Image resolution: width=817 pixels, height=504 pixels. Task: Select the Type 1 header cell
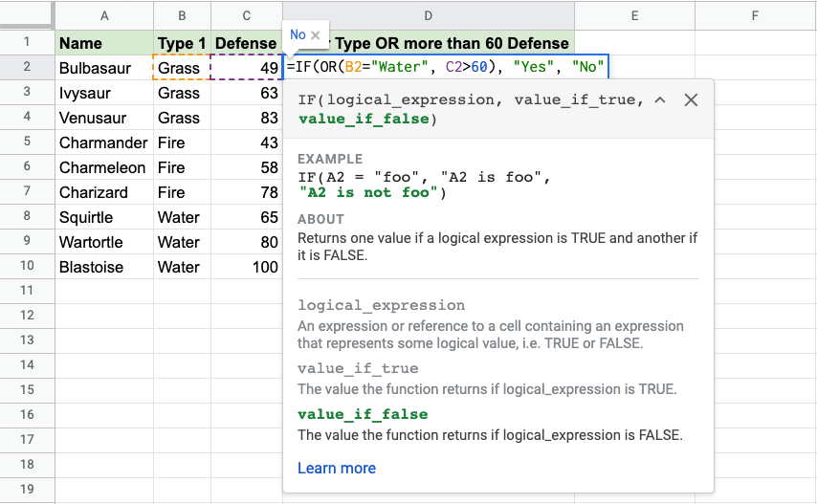tap(182, 43)
